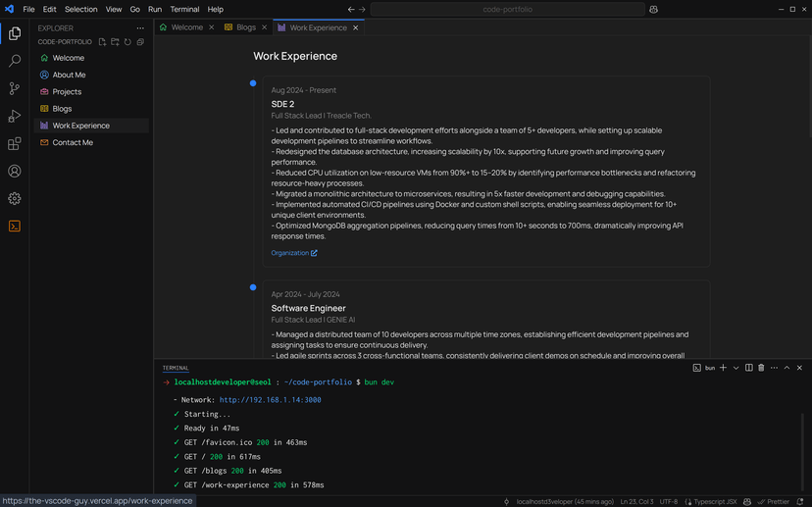Screen dimensions: 812x507
Task: Open Source Control icon in activity bar
Action: coord(15,88)
